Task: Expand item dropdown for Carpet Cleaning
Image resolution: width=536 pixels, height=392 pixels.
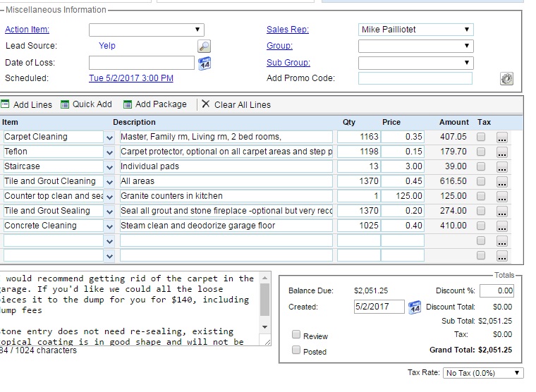Action: click(x=109, y=137)
